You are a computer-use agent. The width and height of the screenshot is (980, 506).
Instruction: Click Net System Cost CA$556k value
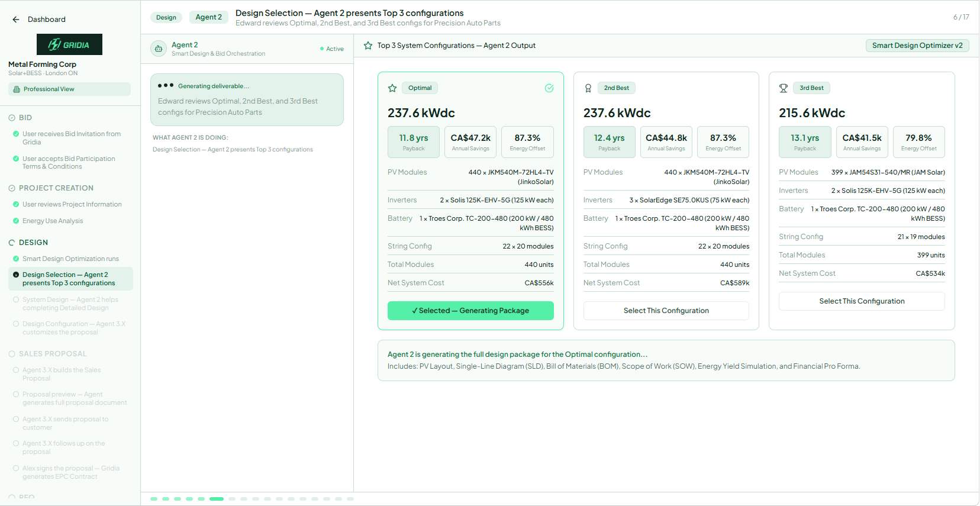click(x=539, y=283)
